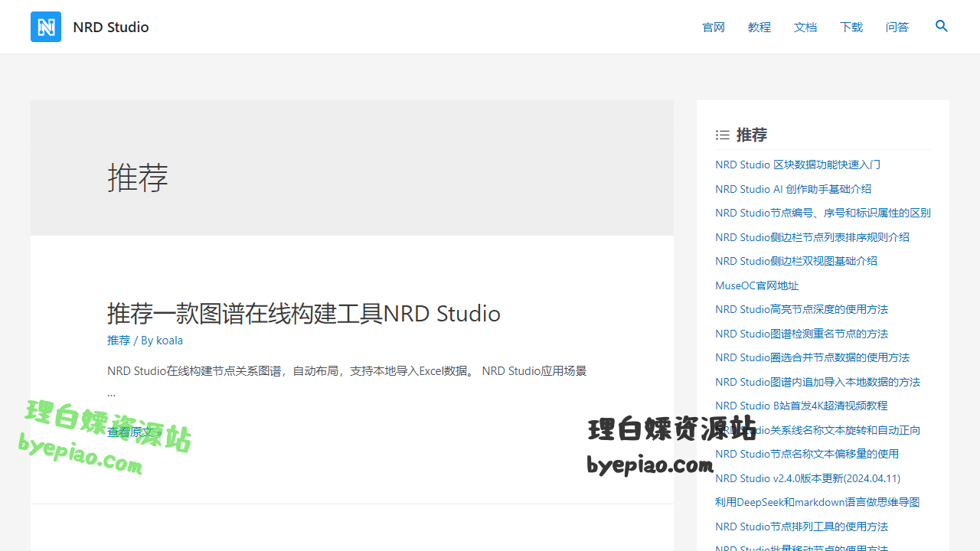Viewport: 980px width, 551px height.
Task: Click the list icon beside 推荐 heading
Action: click(x=722, y=135)
